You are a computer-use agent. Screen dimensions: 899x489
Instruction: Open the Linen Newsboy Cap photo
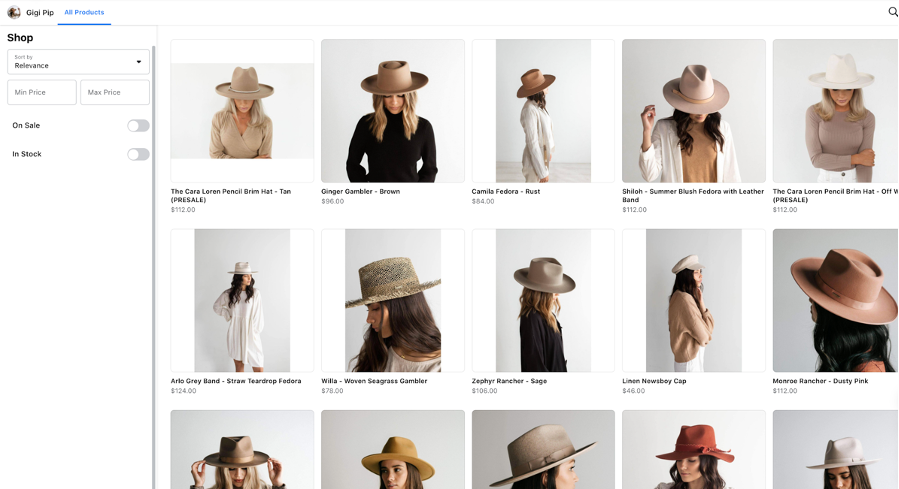coord(694,300)
